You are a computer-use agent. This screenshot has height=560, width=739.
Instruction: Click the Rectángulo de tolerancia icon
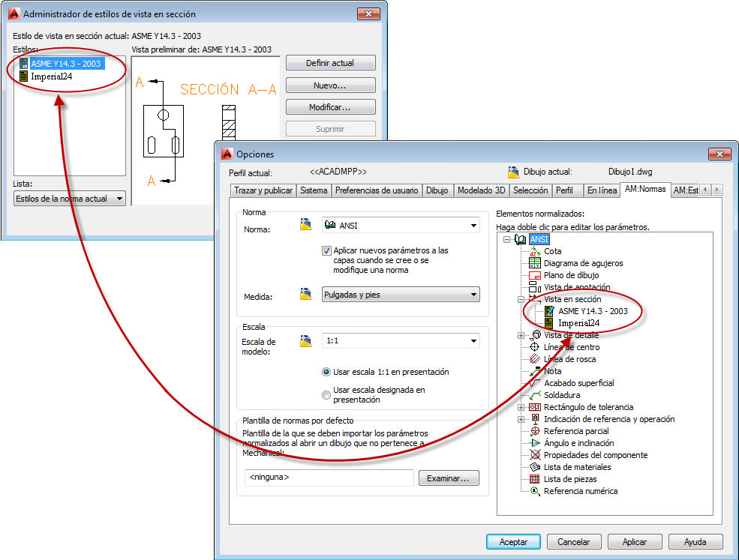(535, 407)
